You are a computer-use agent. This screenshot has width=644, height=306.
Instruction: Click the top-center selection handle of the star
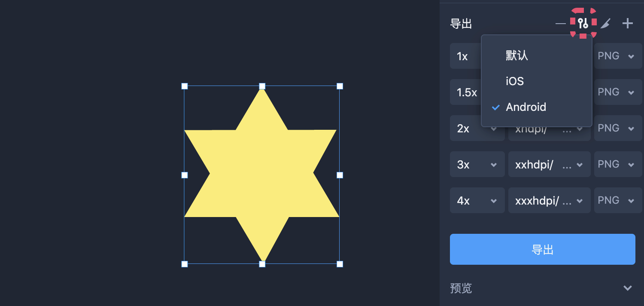[262, 86]
